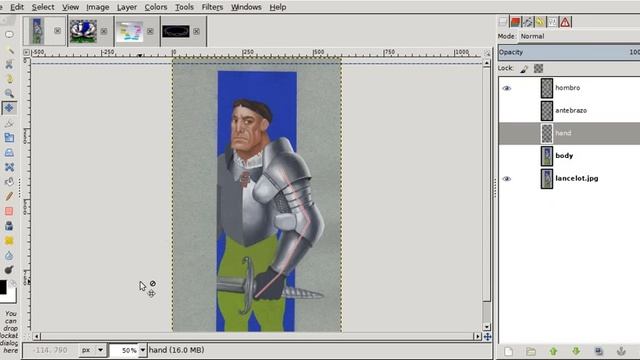Select the Ellipse Select tool
Image resolution: width=640 pixels, height=360 pixels.
click(x=9, y=34)
